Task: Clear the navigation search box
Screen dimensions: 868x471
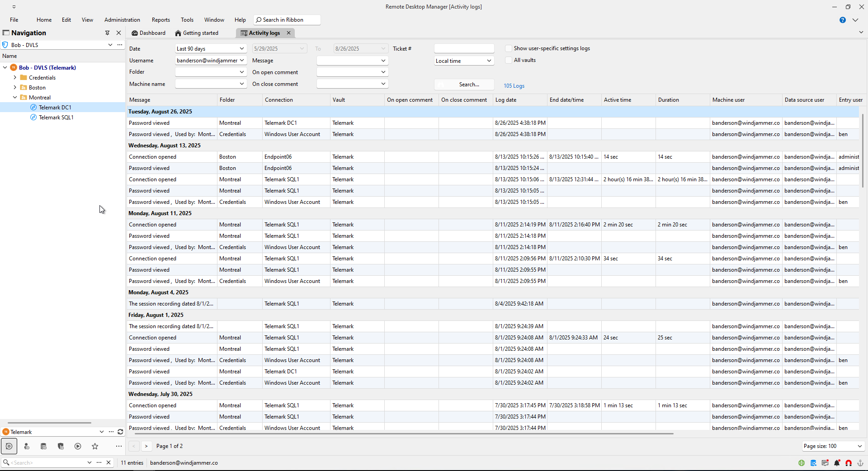Action: 108,462
